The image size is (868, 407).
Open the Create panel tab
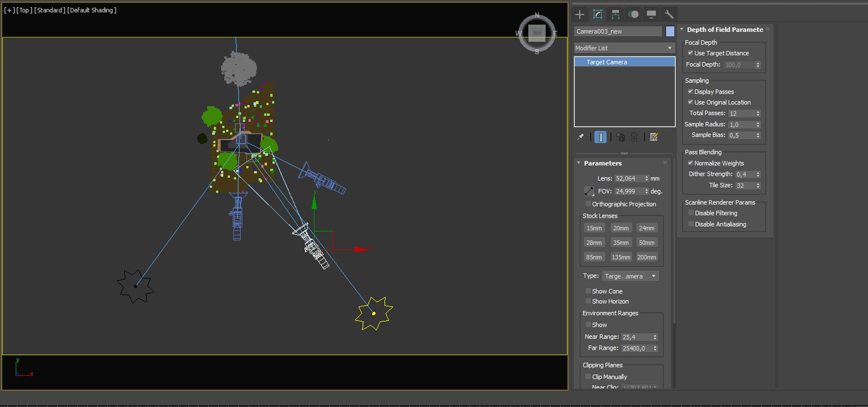click(580, 15)
